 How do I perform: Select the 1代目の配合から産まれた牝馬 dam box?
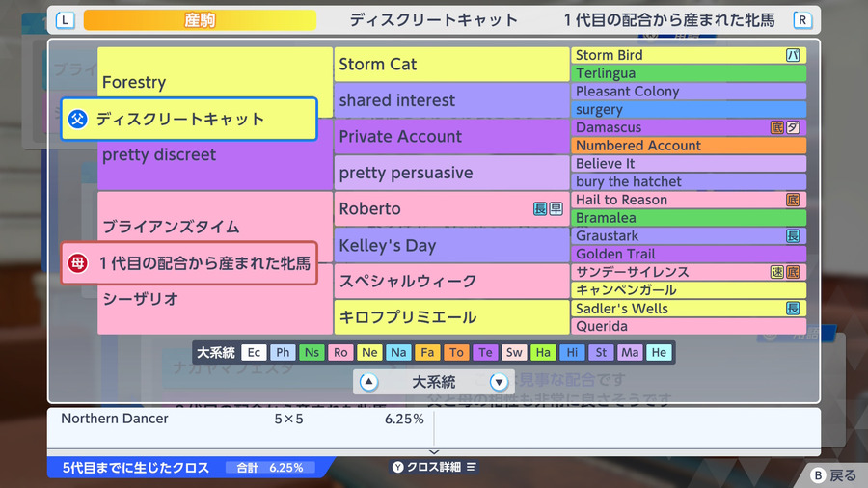coord(189,263)
